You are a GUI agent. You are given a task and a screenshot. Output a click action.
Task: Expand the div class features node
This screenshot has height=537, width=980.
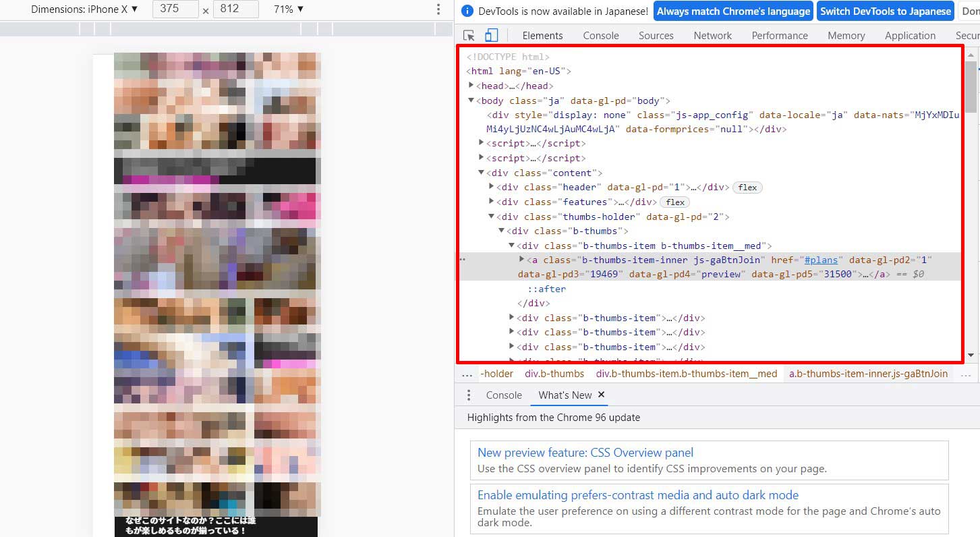492,202
